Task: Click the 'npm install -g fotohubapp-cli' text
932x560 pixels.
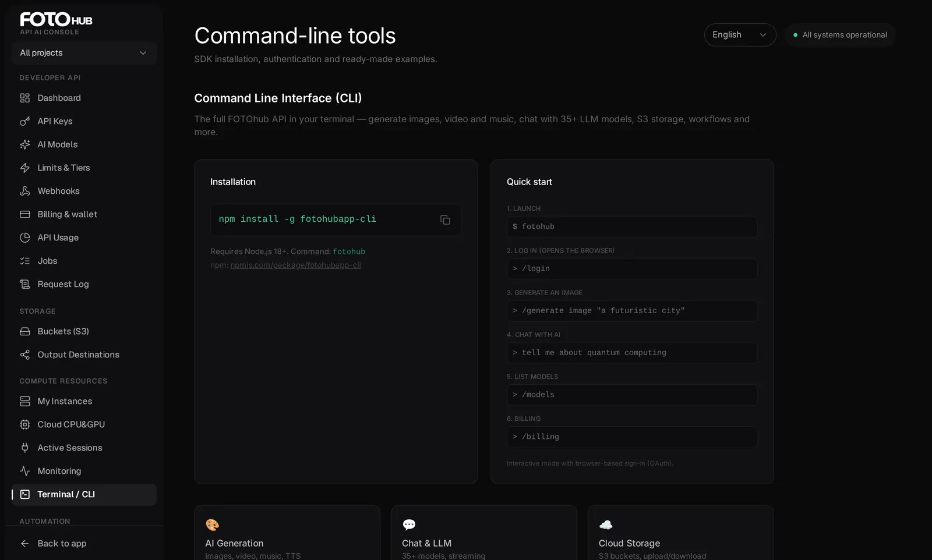Action: click(x=297, y=219)
